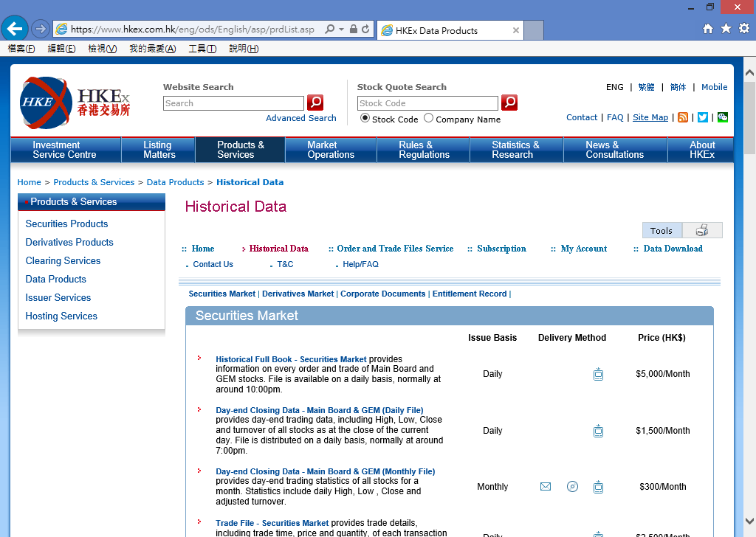This screenshot has height=537, width=756.
Task: Open the Site Map link
Action: [650, 117]
